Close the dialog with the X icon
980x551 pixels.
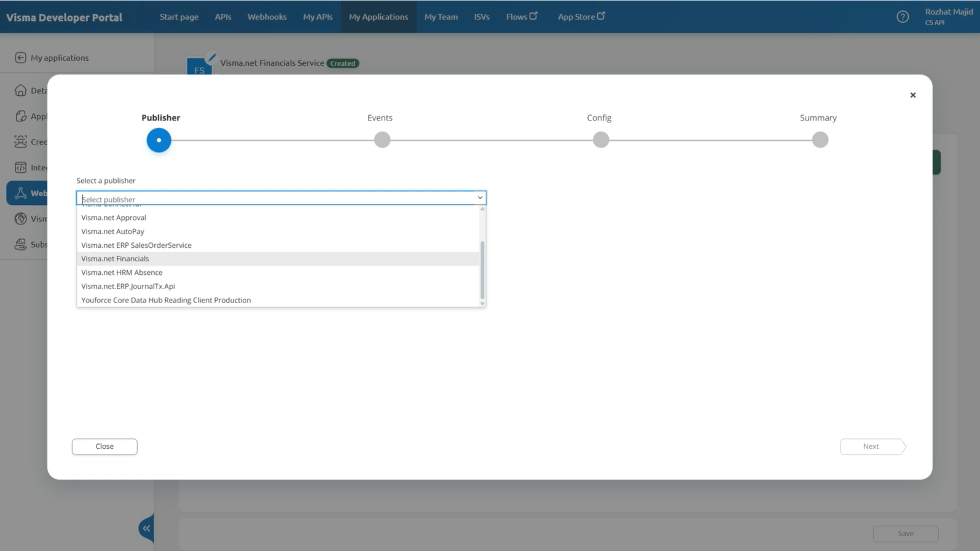[x=912, y=95]
